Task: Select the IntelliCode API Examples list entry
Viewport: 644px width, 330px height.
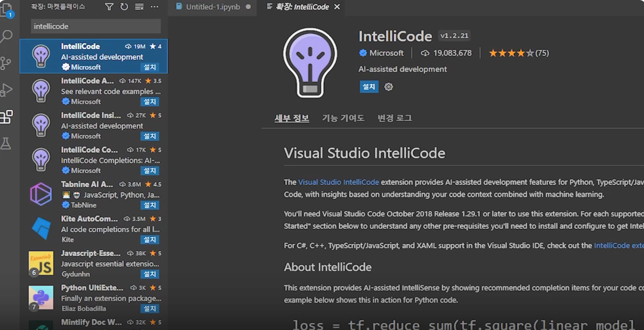Action: (x=94, y=91)
